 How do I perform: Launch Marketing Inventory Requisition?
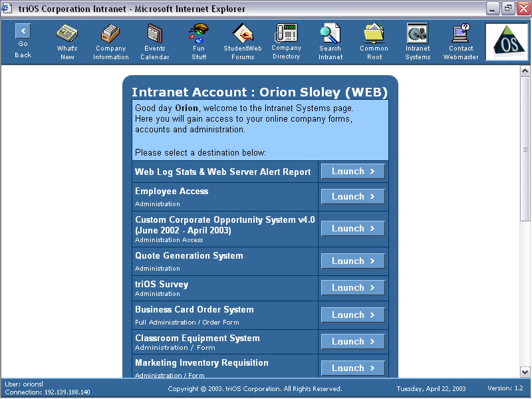[x=352, y=368]
